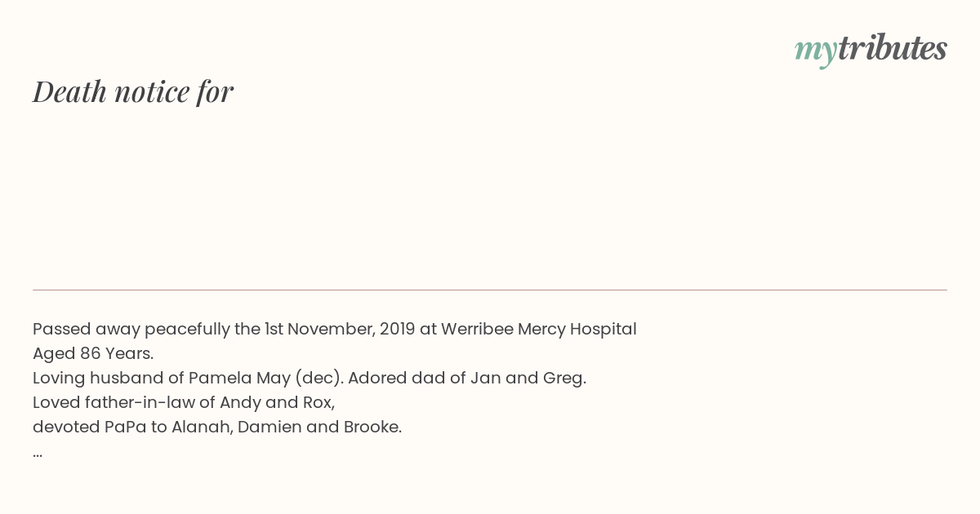Click the mytributes logo
This screenshot has width=980, height=514.
871,50
